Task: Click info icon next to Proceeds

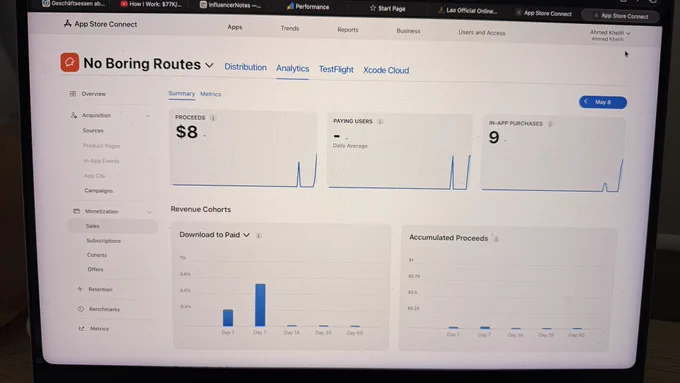Action: coord(213,118)
